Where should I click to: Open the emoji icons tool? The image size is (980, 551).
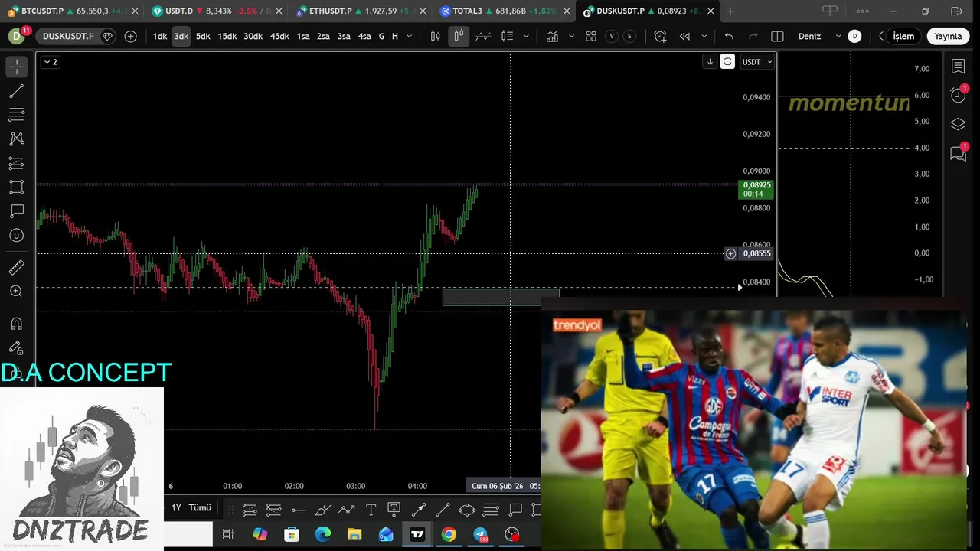click(x=16, y=235)
